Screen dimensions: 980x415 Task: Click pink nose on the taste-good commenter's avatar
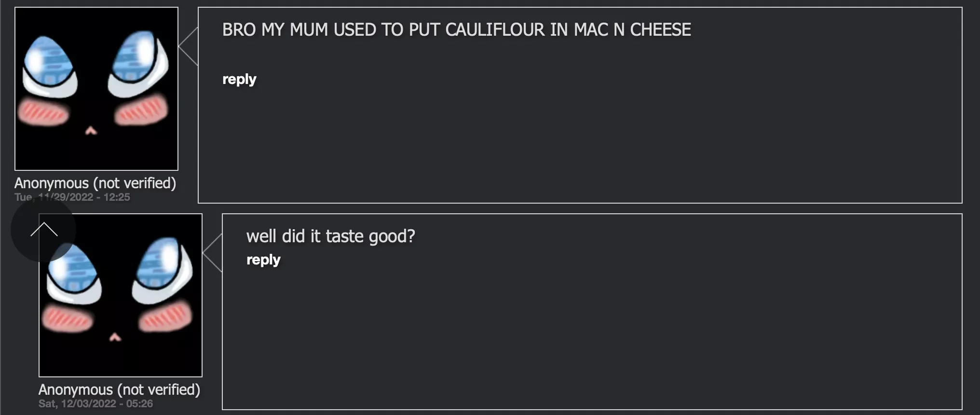pos(115,337)
